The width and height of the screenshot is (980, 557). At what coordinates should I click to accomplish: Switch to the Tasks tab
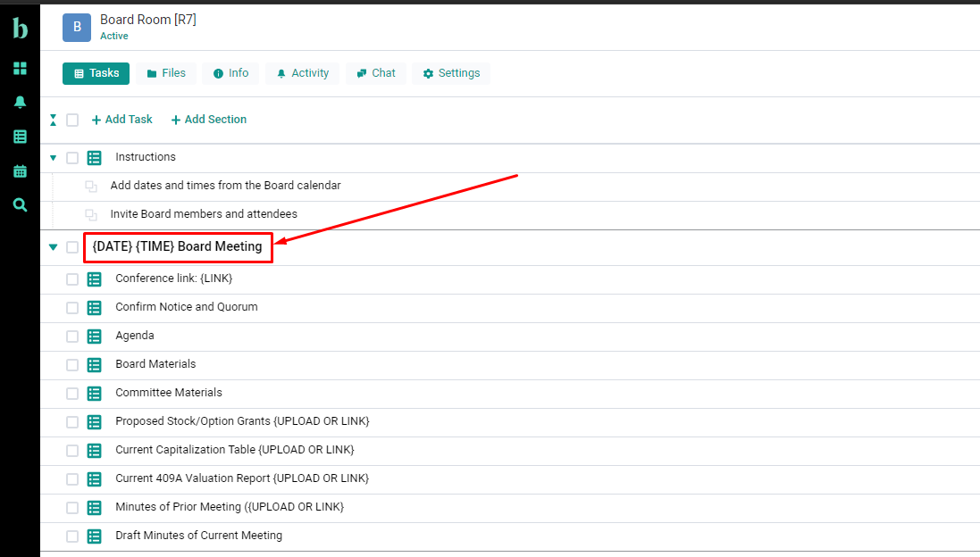[96, 73]
